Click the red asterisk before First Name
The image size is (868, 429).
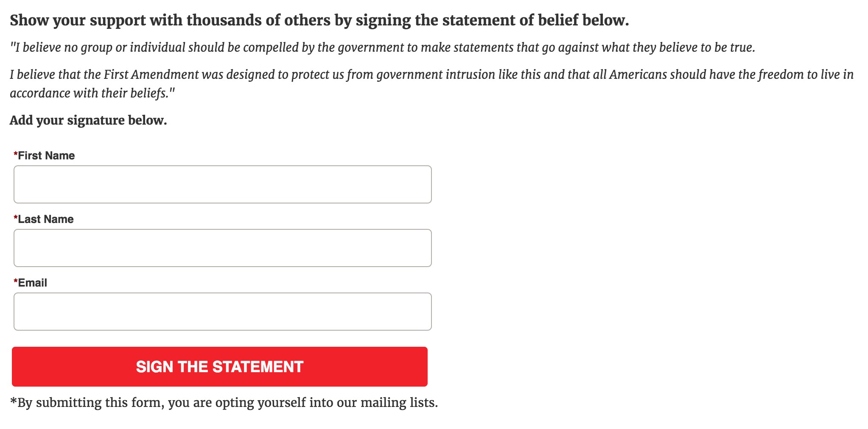[x=16, y=154]
